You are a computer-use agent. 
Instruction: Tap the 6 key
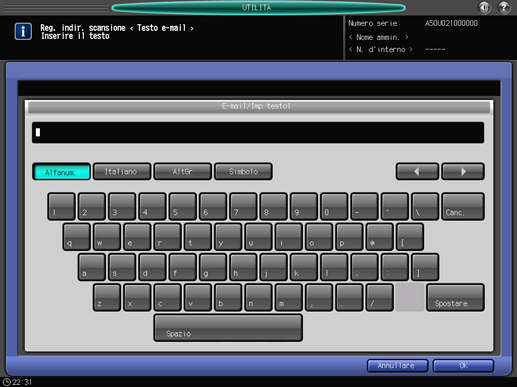(x=213, y=206)
